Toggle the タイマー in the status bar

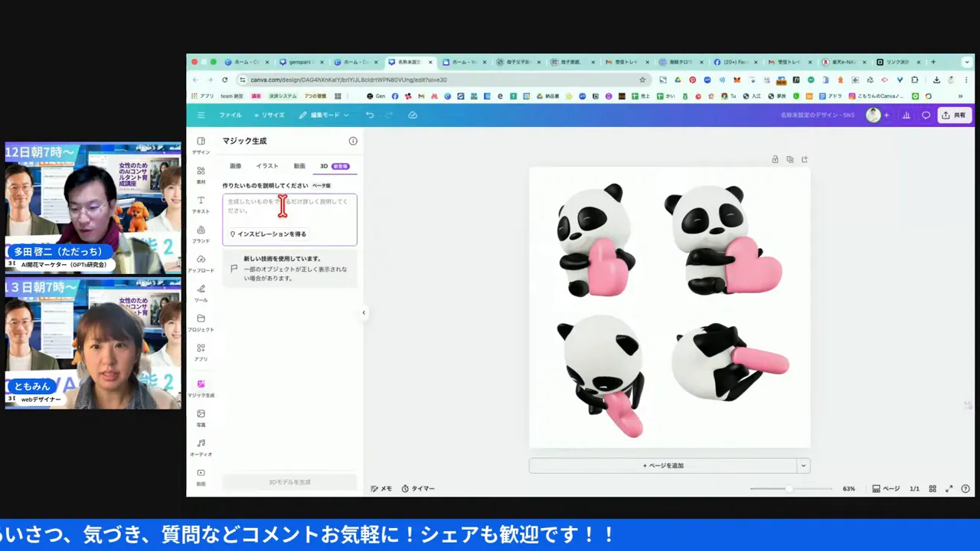pyautogui.click(x=418, y=488)
